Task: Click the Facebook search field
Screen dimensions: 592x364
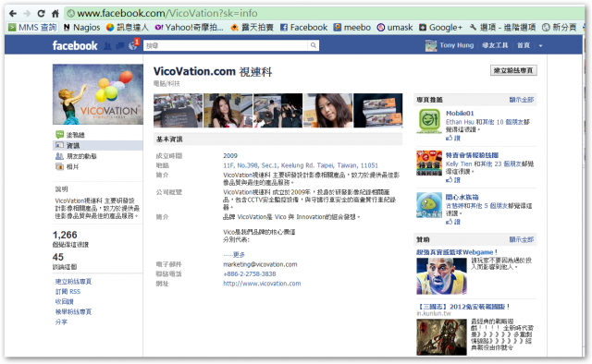Action: [x=226, y=45]
